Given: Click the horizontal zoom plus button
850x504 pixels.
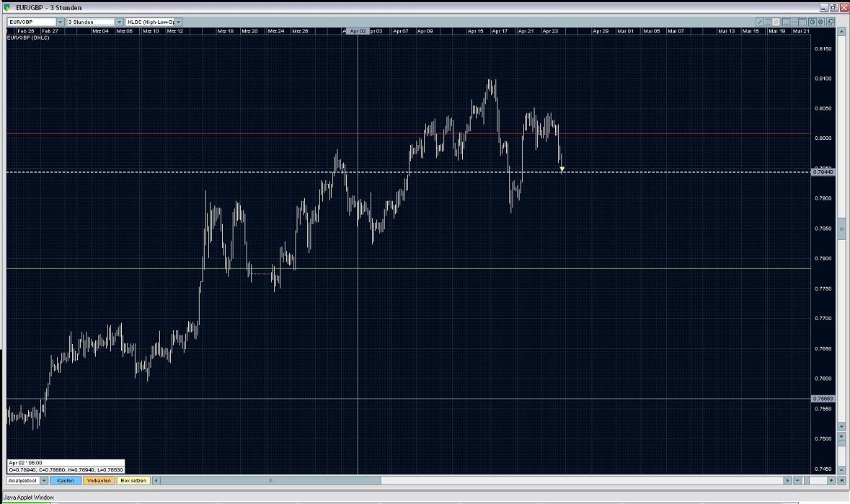Looking at the screenshot, I should (x=831, y=480).
